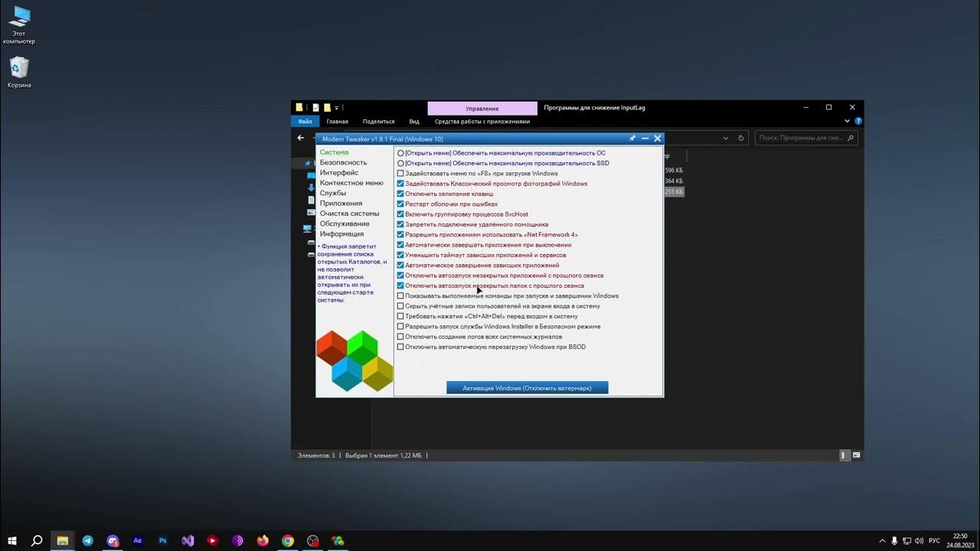Viewport: 980px width, 551px height.
Task: Check disable auto-restart on BSOD
Action: 400,347
